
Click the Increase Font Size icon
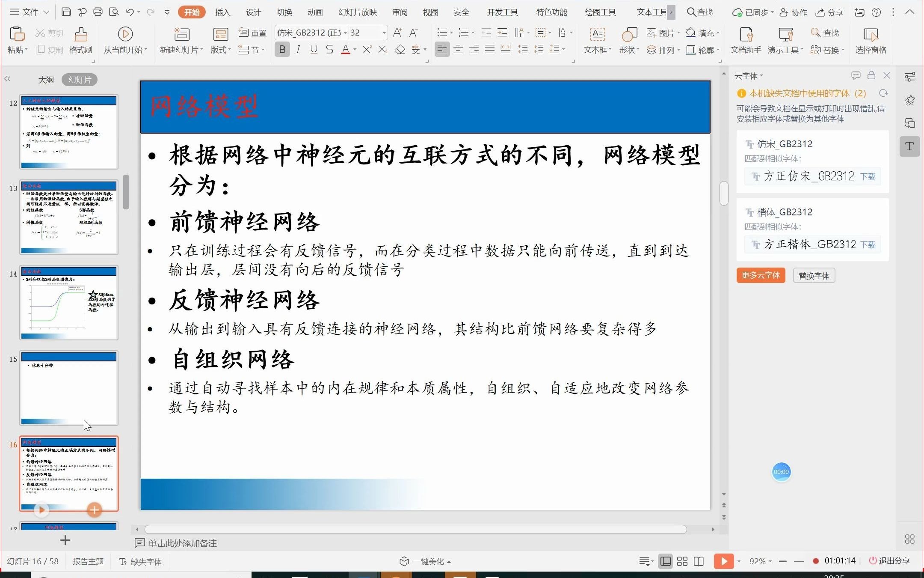[397, 33]
